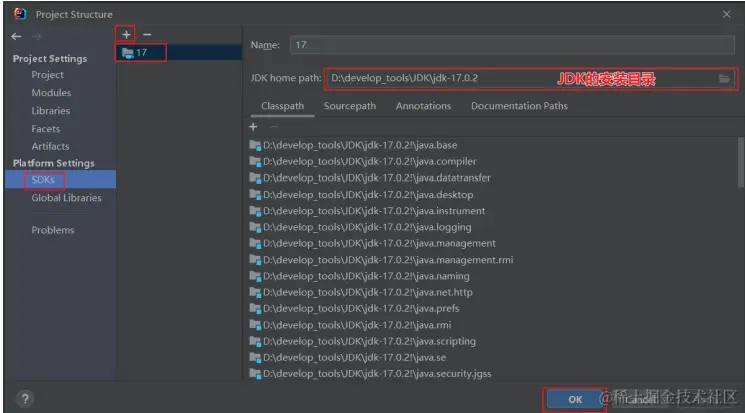This screenshot has height=413, width=745.
Task: Remove a classpath entry with minus icon
Action: pyautogui.click(x=273, y=127)
